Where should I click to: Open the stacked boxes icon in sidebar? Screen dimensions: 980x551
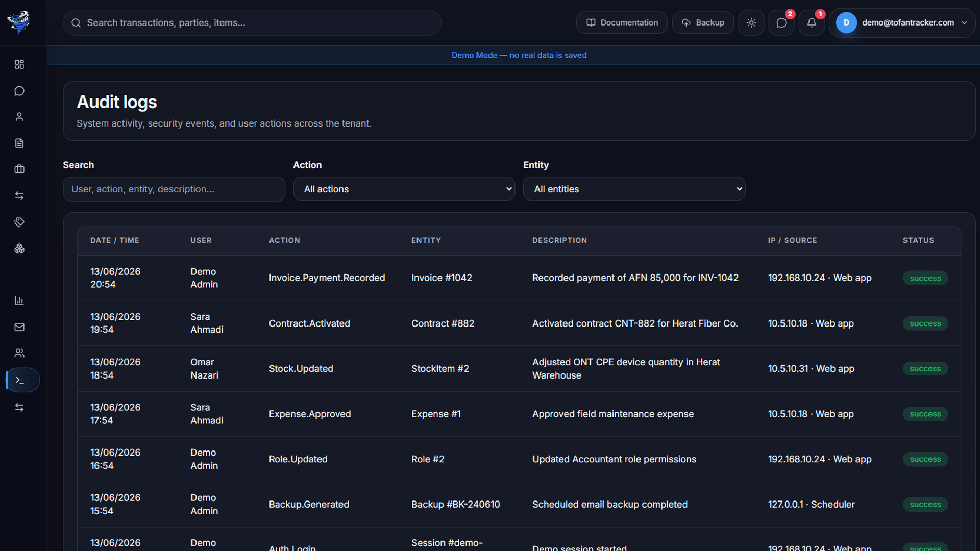[19, 248]
